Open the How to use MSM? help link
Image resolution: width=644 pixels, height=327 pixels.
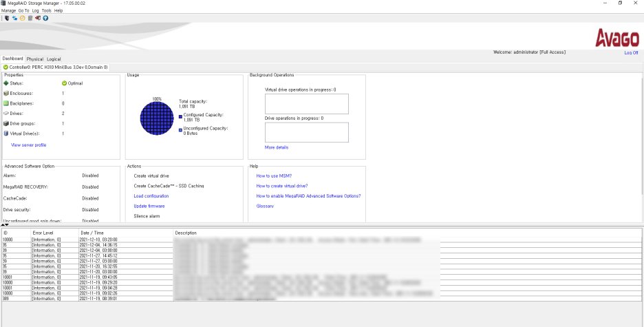[x=274, y=176]
